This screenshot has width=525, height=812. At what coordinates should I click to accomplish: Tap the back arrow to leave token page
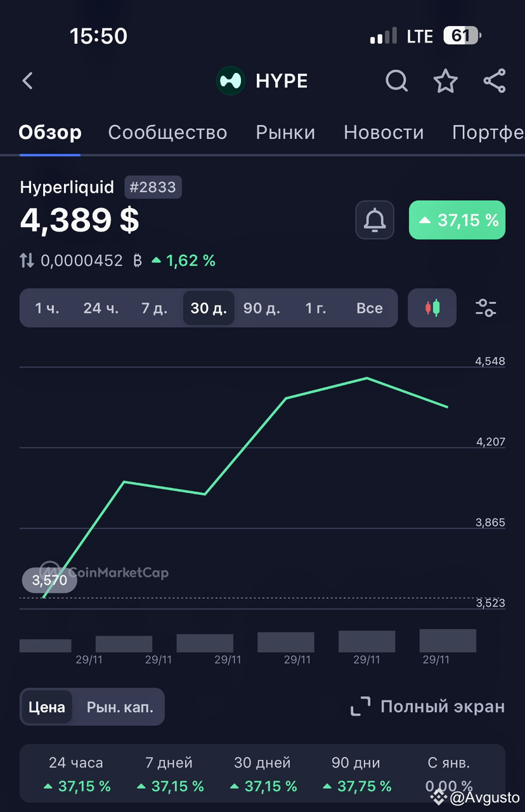click(27, 81)
